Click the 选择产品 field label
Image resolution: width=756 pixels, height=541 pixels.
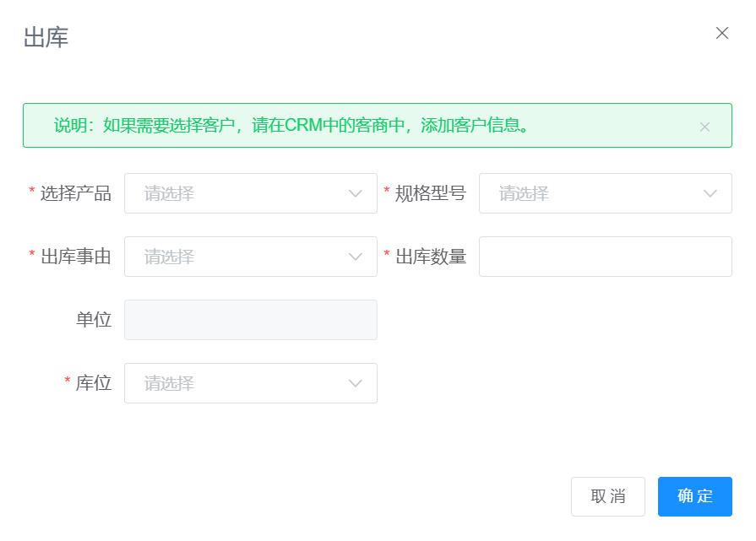(x=76, y=193)
